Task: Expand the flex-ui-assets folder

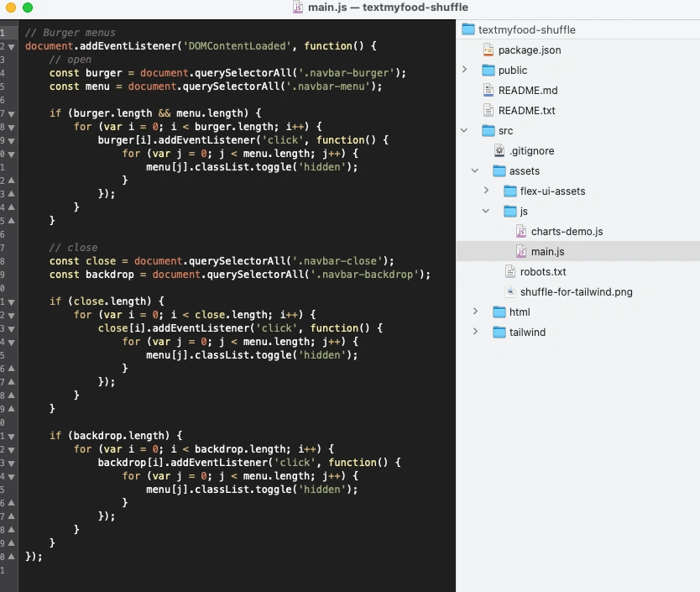Action: click(486, 191)
